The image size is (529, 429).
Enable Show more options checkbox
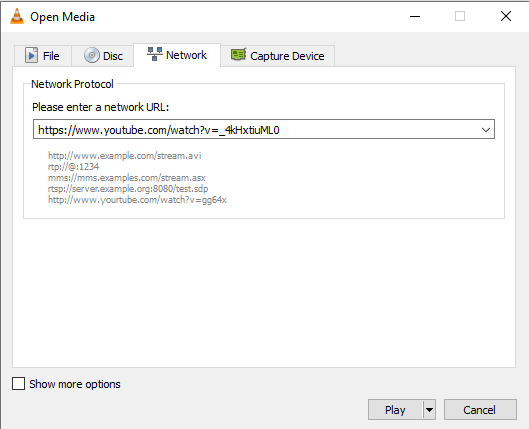pos(19,383)
